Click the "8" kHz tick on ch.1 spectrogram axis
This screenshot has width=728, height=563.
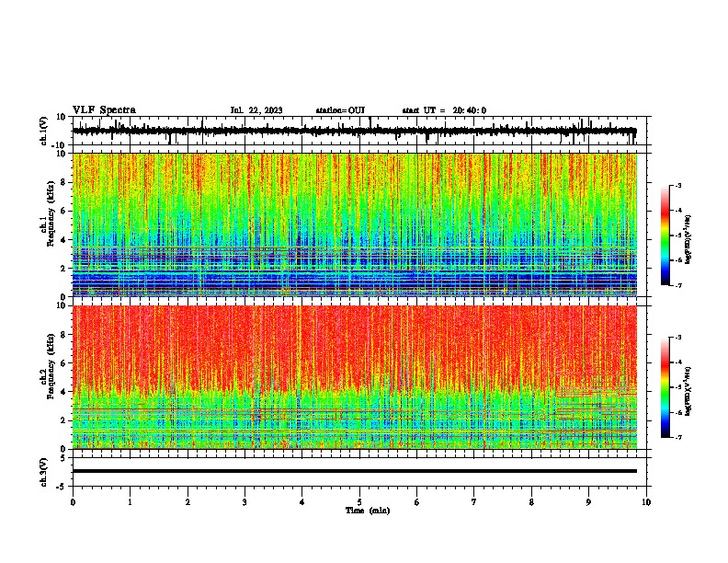click(63, 182)
